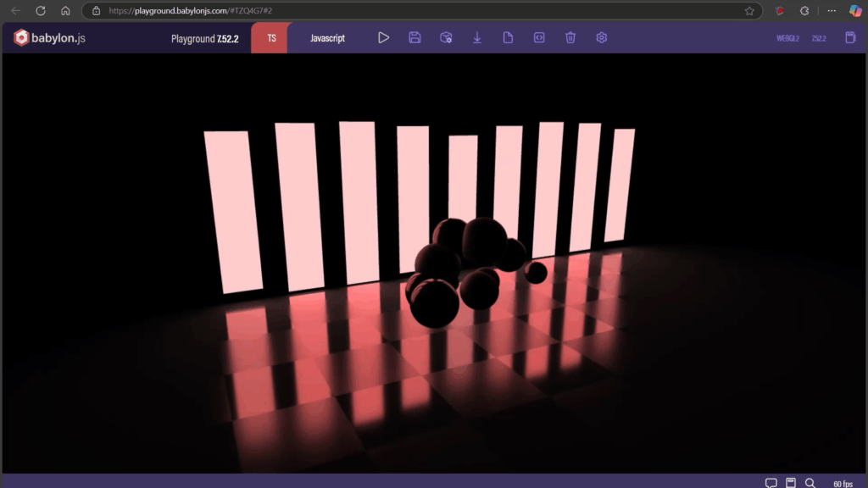The height and width of the screenshot is (488, 868).
Task: Run the scene with the Play icon
Action: [x=383, y=38]
